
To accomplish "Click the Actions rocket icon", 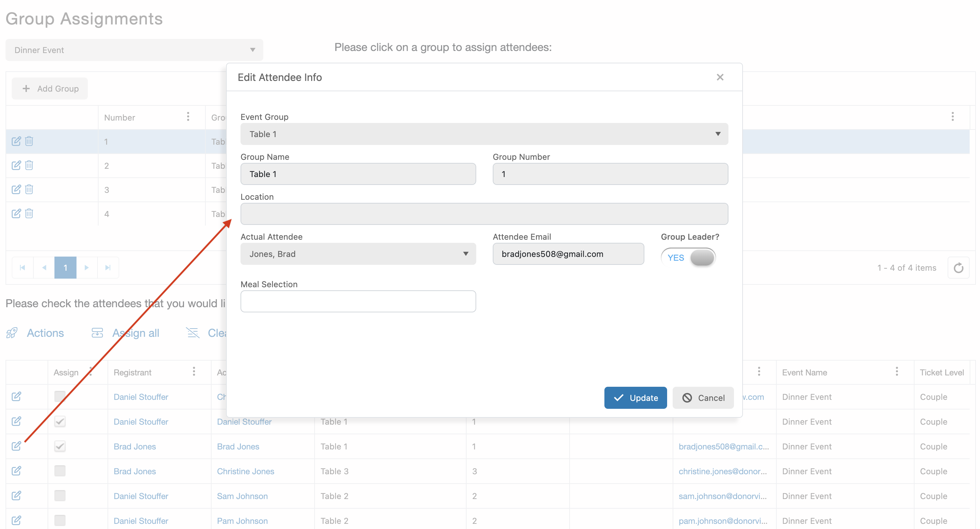I will pyautogui.click(x=12, y=333).
